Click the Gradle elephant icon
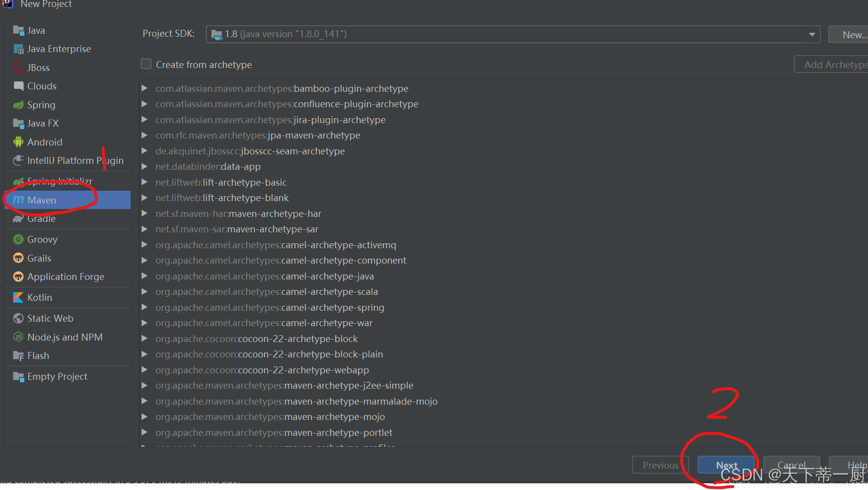 (18, 219)
